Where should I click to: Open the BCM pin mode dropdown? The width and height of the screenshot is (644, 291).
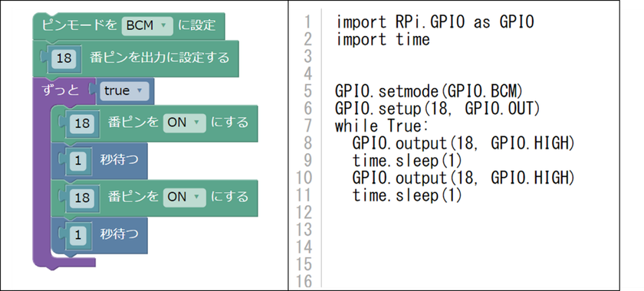(x=147, y=26)
